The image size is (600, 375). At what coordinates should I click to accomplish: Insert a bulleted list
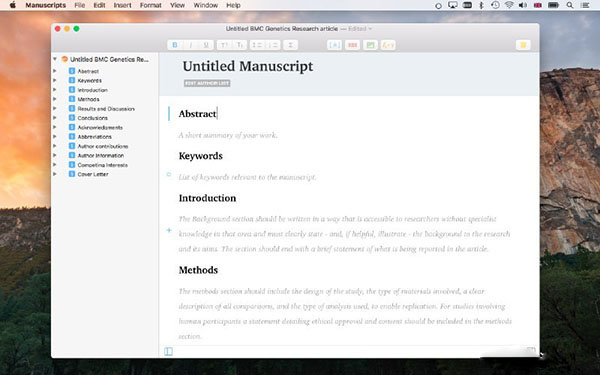pos(258,45)
